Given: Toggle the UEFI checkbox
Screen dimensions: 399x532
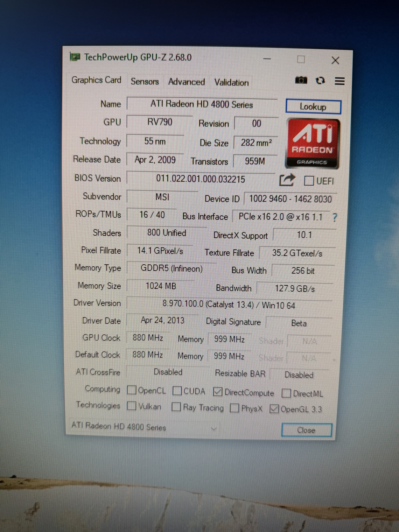Looking at the screenshot, I should coord(309,181).
